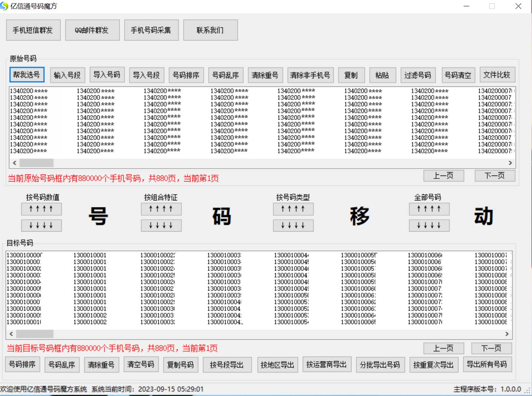The width and height of the screenshot is (532, 396).
Task: Click the down-arrows button under 按号码数值
Action: (x=41, y=225)
